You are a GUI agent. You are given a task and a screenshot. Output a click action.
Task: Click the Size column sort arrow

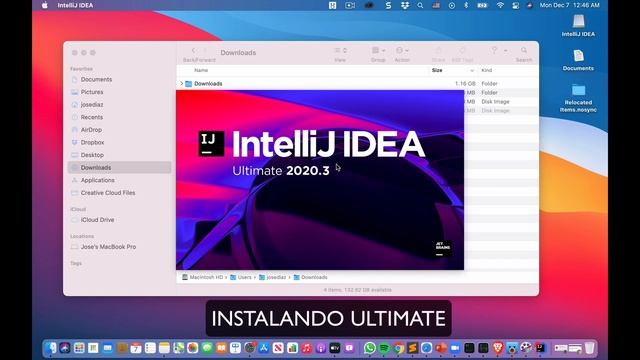[472, 71]
